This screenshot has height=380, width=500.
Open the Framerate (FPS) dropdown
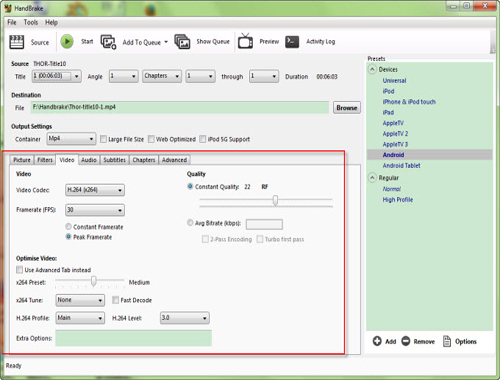[95, 210]
